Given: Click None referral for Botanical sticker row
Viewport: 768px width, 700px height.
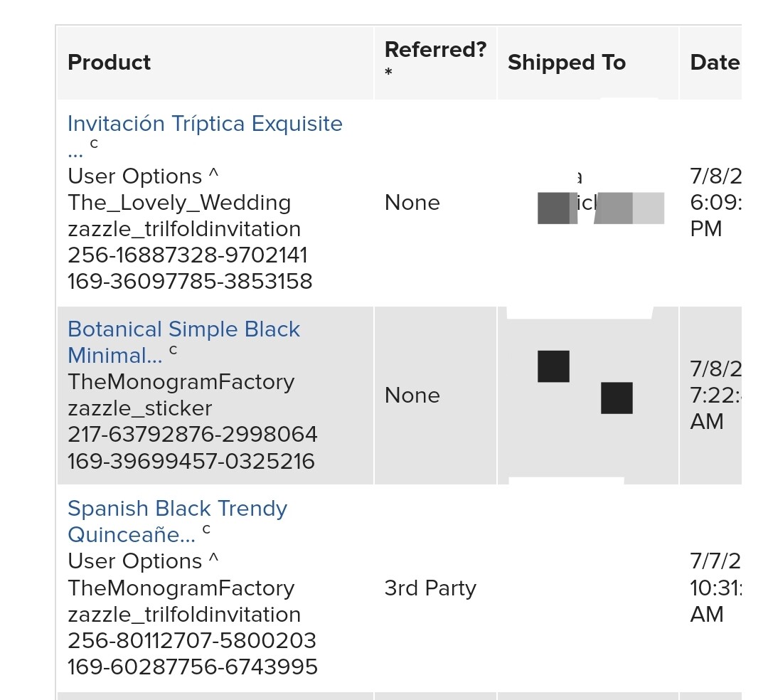Looking at the screenshot, I should point(412,396).
